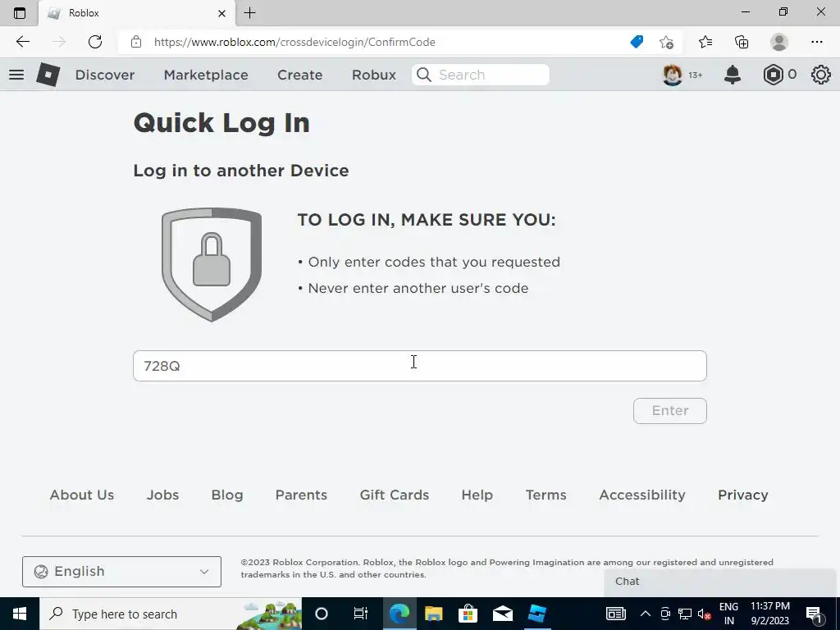This screenshot has height=630, width=840.
Task: Open the browser profile icon
Action: coord(779,42)
